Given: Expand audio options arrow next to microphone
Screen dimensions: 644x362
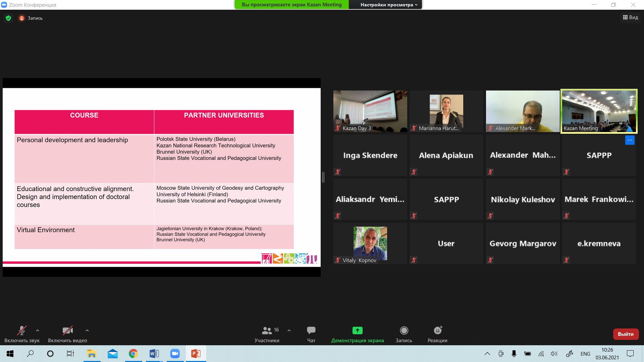Looking at the screenshot, I should [x=38, y=330].
